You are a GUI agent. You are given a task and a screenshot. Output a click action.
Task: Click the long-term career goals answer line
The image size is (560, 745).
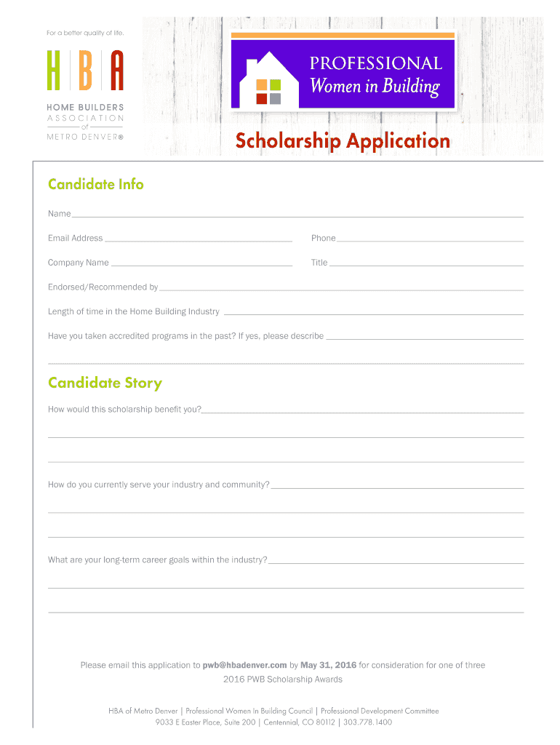pyautogui.click(x=396, y=560)
